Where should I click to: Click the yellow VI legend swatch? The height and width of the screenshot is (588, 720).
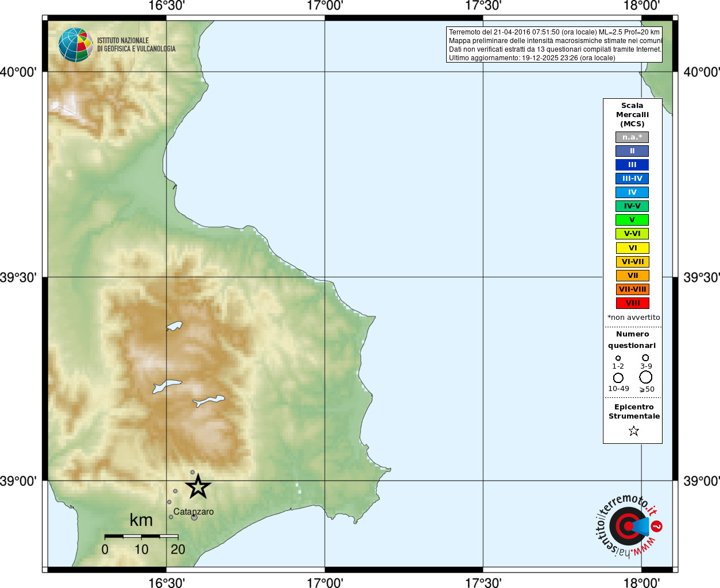pyautogui.click(x=632, y=248)
